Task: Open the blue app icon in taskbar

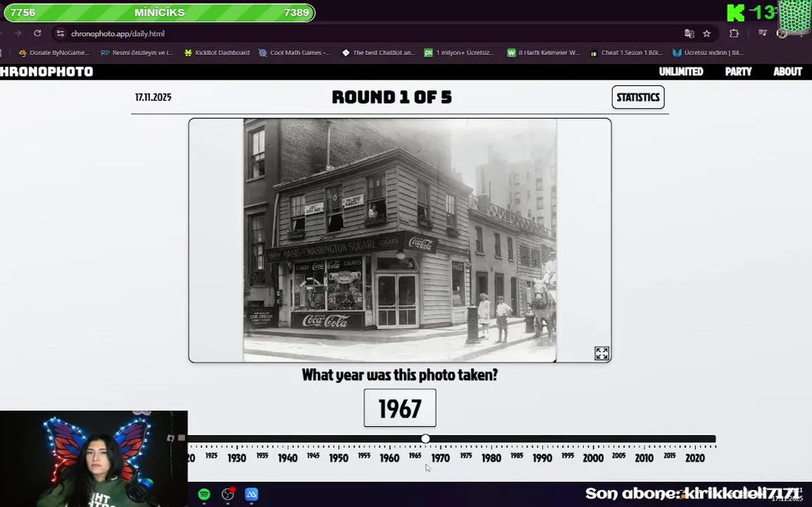Action: (x=251, y=494)
